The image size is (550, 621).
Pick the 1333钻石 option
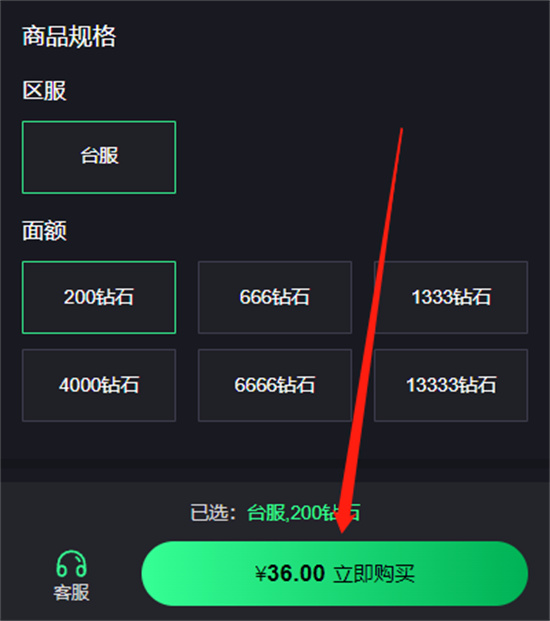tap(451, 297)
